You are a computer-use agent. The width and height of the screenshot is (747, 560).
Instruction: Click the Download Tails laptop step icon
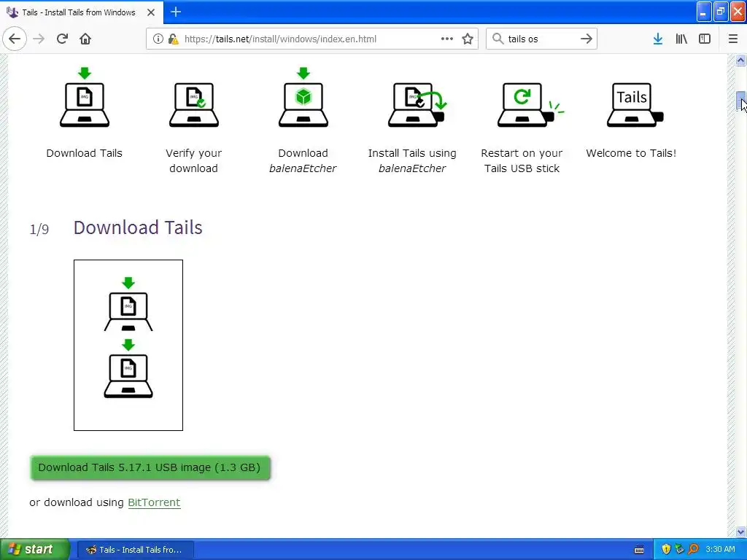coord(85,97)
